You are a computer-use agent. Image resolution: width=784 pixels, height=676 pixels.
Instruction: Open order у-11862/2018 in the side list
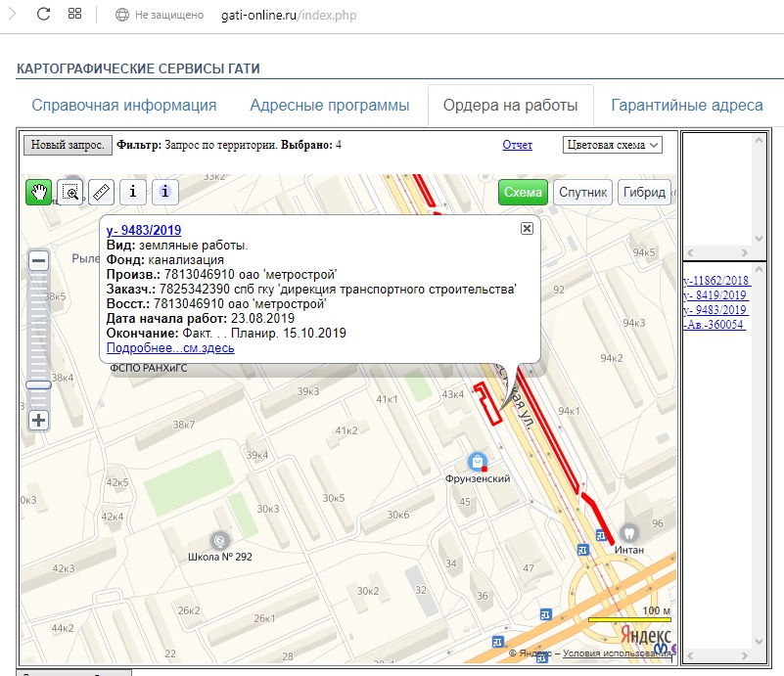coord(715,280)
